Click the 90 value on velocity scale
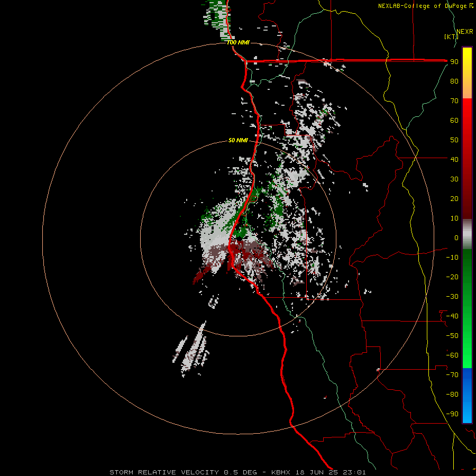The image size is (476, 476). [454, 62]
